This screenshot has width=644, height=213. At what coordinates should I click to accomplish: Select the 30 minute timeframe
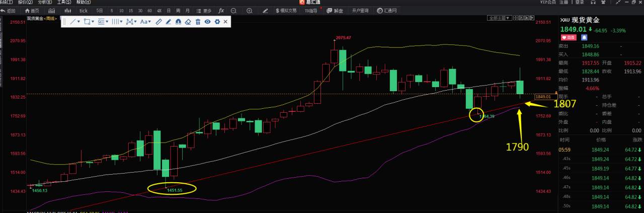point(140,11)
